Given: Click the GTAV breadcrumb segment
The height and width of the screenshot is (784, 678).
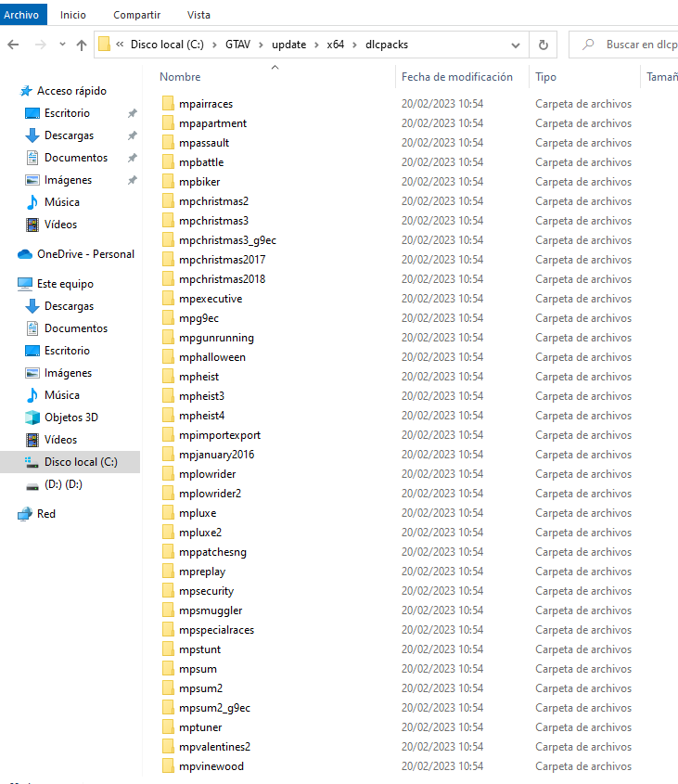Looking at the screenshot, I should [237, 45].
